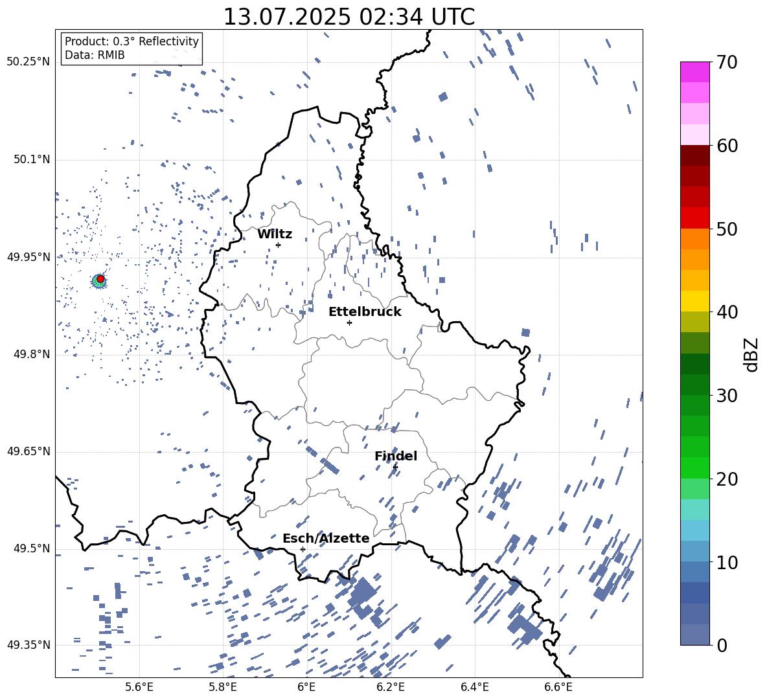Viewport: 767px width, 700px height.
Task: Click the dBZ colorbar axis label
Action: point(752,354)
